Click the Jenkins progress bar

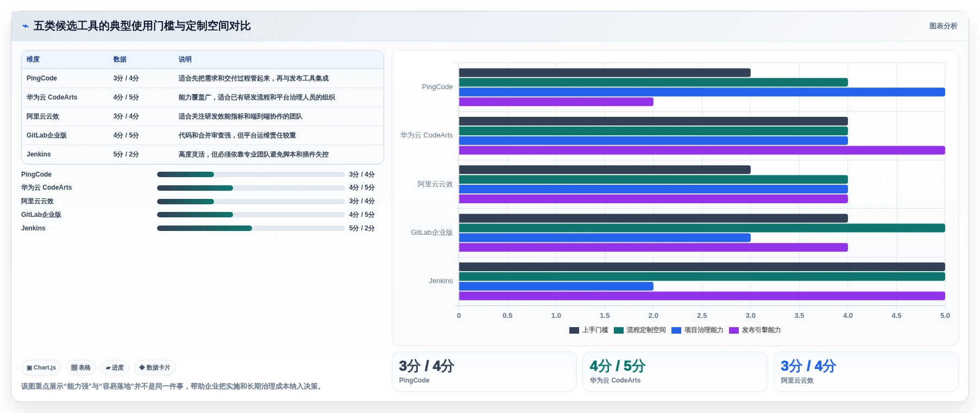pos(251,228)
